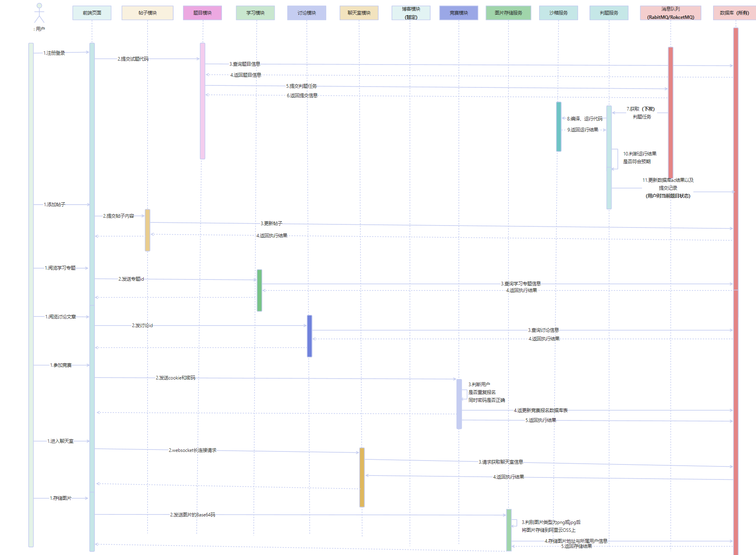
Task: Click the 1.注册登录 message label
Action: pyautogui.click(x=54, y=53)
